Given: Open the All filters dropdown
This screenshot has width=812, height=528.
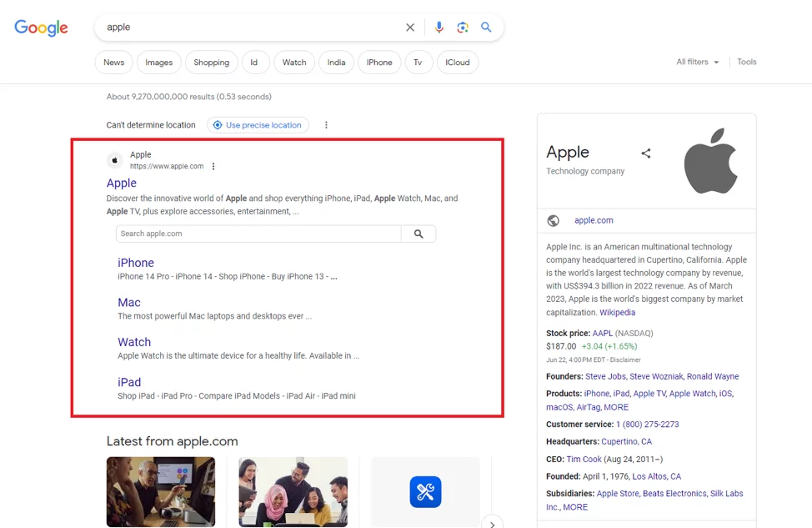Looking at the screenshot, I should coord(697,63).
